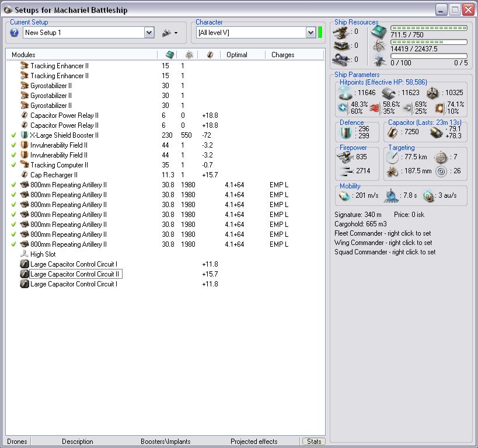
Task: Click Squad Commander set text
Action: coord(385,252)
